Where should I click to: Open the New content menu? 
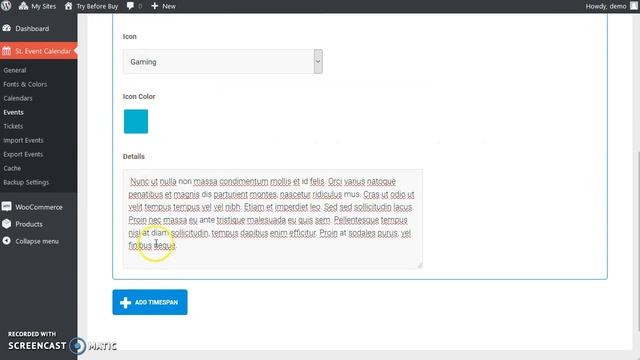163,6
